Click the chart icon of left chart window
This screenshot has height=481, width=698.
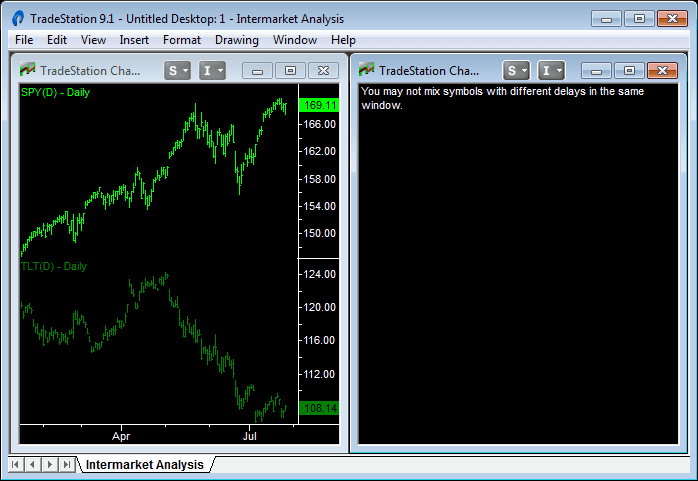click(x=28, y=70)
